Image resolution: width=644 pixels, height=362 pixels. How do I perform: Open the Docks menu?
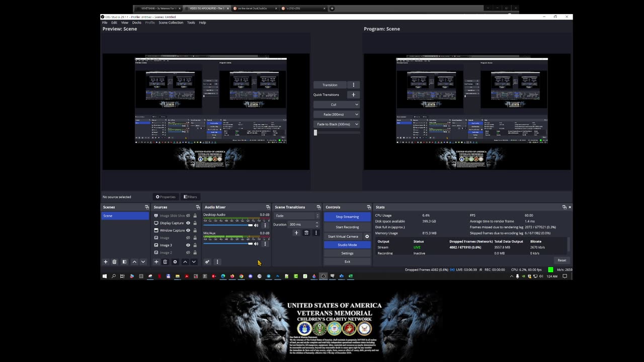137,23
